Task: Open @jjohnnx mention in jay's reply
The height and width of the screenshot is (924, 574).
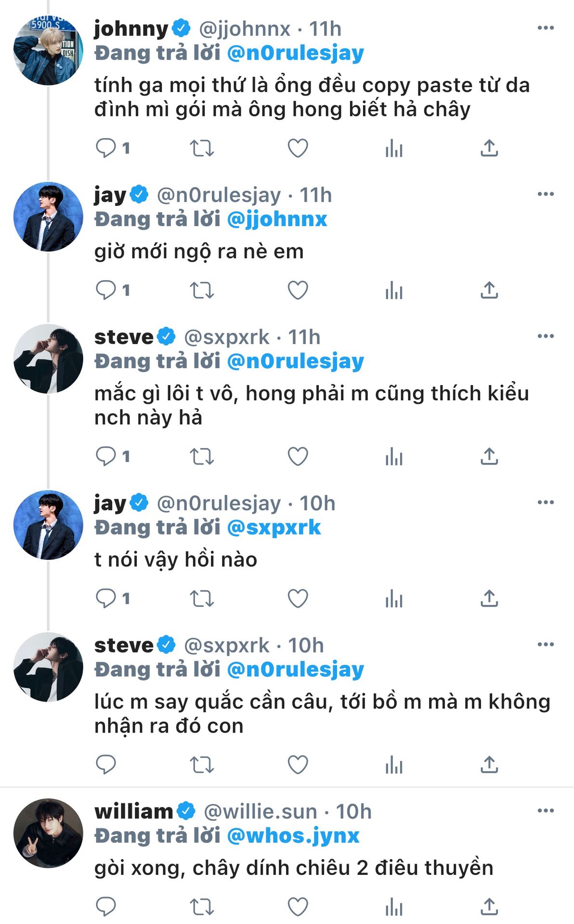Action: [276, 219]
